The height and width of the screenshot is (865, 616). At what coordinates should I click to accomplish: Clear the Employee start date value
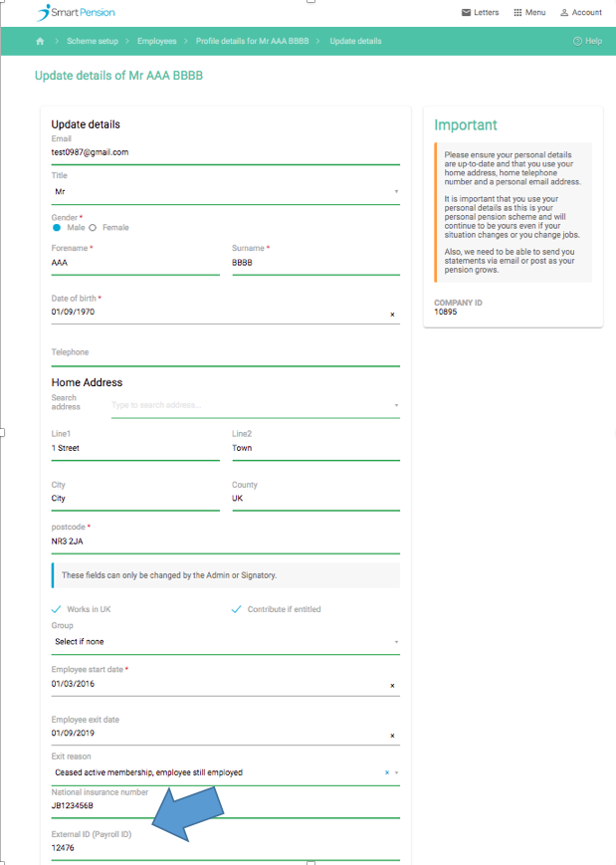pyautogui.click(x=392, y=686)
